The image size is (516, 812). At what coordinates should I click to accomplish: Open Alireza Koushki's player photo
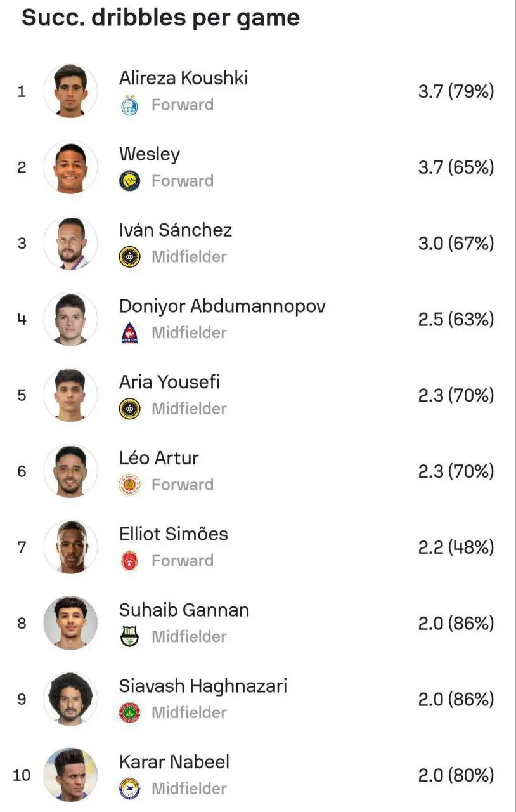(x=70, y=91)
